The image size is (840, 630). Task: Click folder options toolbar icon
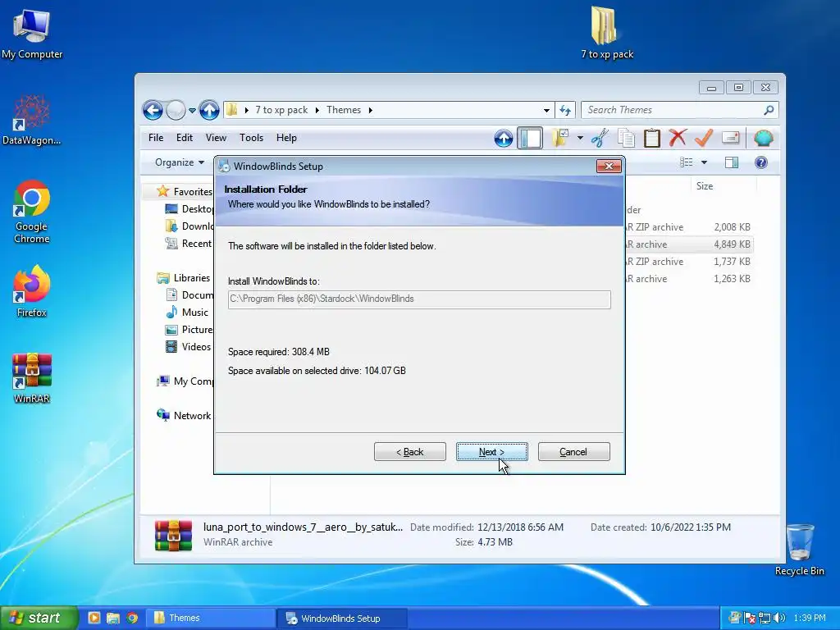point(559,138)
